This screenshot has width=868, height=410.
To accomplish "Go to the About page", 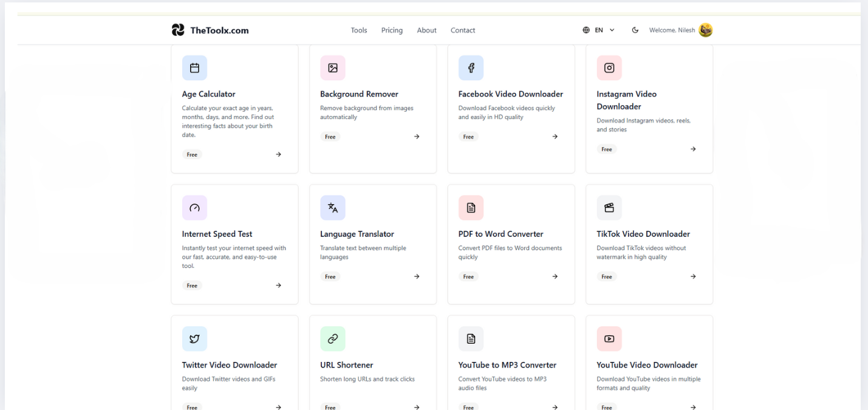I will [x=426, y=30].
